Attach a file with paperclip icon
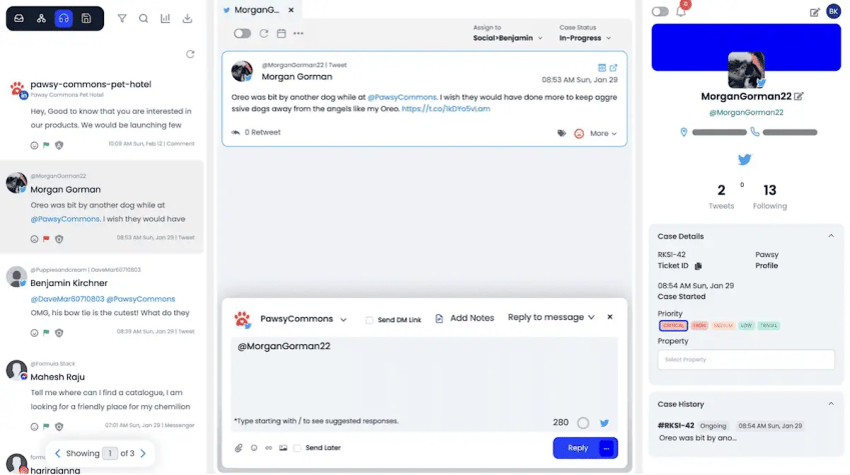The height and width of the screenshot is (475, 850). [239, 448]
